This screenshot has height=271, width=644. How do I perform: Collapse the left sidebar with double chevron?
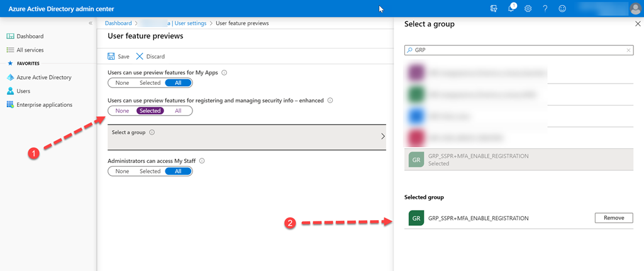(x=91, y=23)
